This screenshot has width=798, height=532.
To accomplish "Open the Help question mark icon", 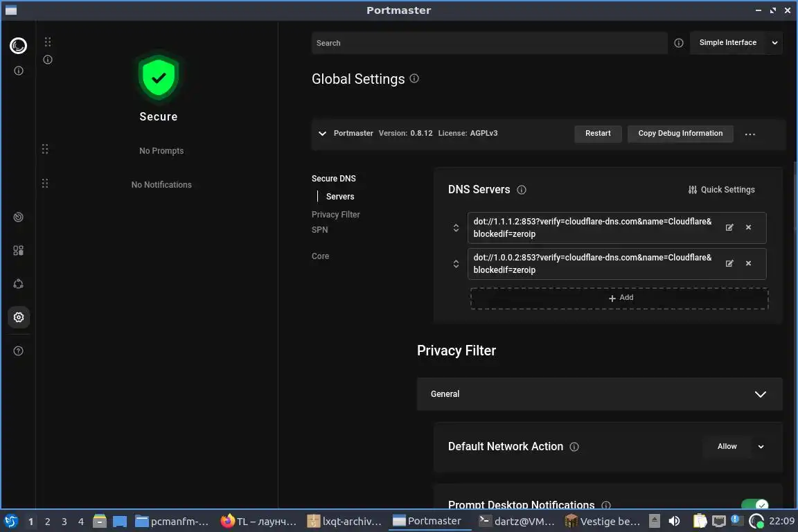I will (x=18, y=351).
